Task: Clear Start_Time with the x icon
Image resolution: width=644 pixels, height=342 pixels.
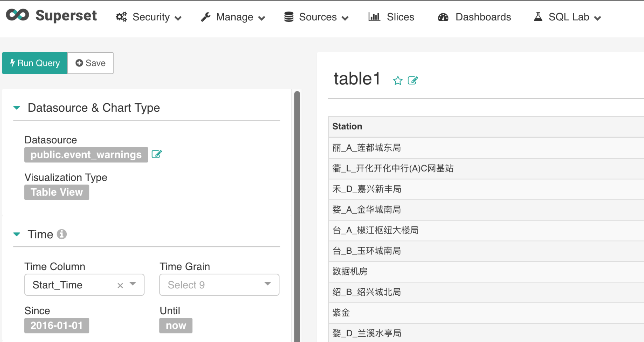Action: coord(120,285)
